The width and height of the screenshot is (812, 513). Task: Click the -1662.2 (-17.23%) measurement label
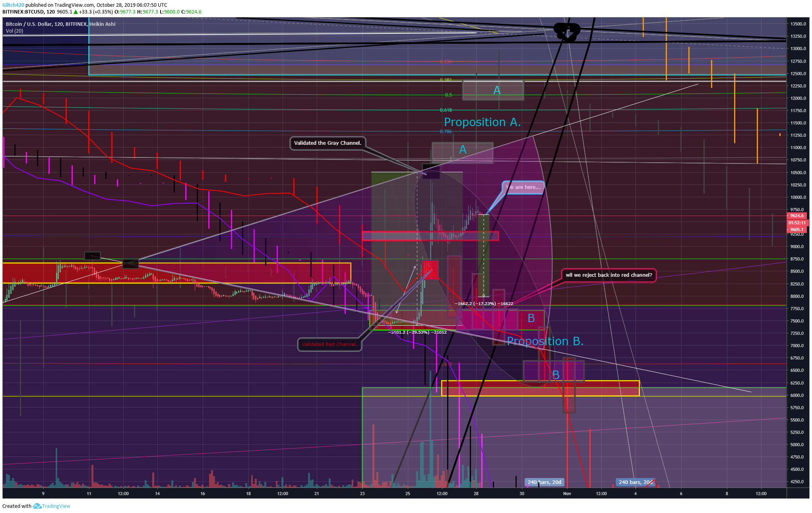pyautogui.click(x=484, y=303)
